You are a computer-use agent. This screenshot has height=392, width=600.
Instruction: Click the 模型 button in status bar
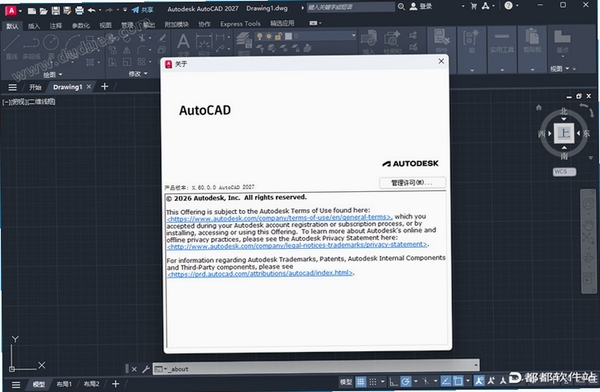tap(346, 382)
